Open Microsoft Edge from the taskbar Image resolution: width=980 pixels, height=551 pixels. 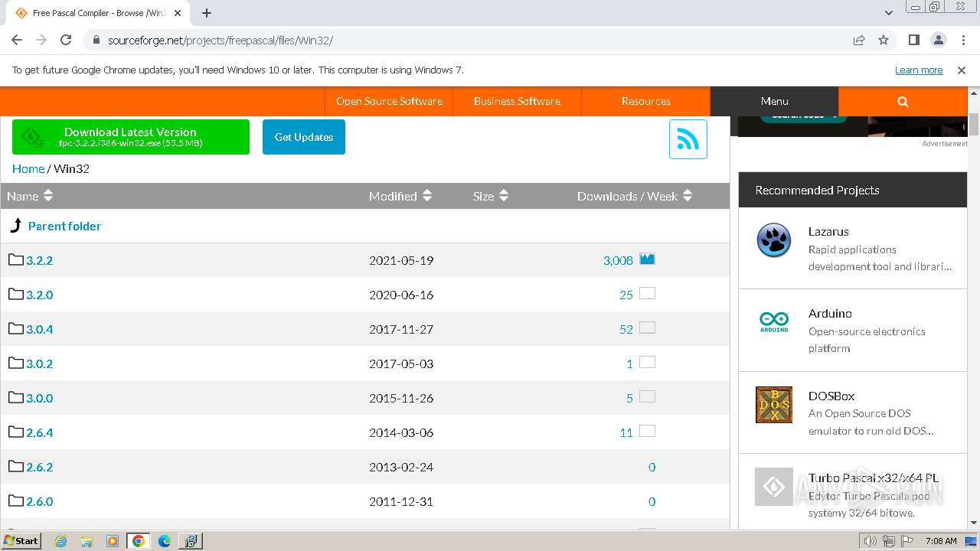(x=164, y=541)
